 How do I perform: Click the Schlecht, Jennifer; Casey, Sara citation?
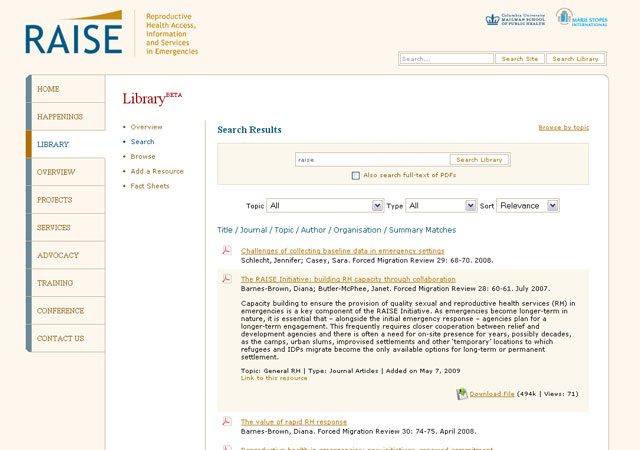click(x=367, y=261)
